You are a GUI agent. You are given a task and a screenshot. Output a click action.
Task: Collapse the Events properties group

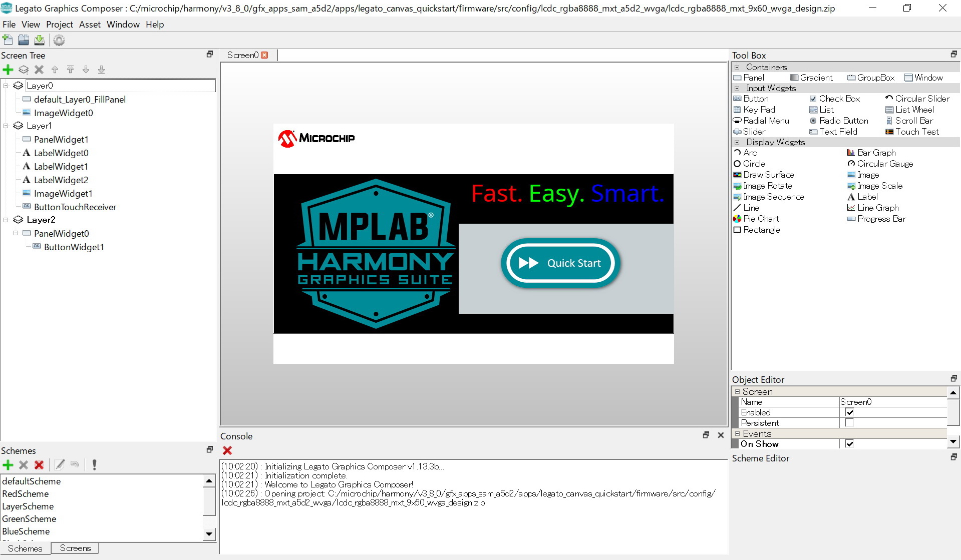click(x=737, y=434)
